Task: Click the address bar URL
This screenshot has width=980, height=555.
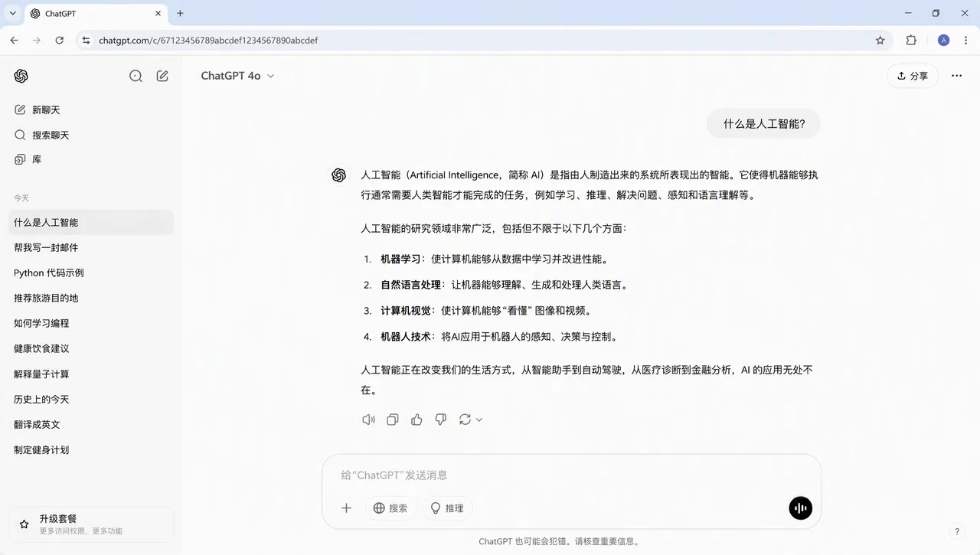Action: click(208, 41)
